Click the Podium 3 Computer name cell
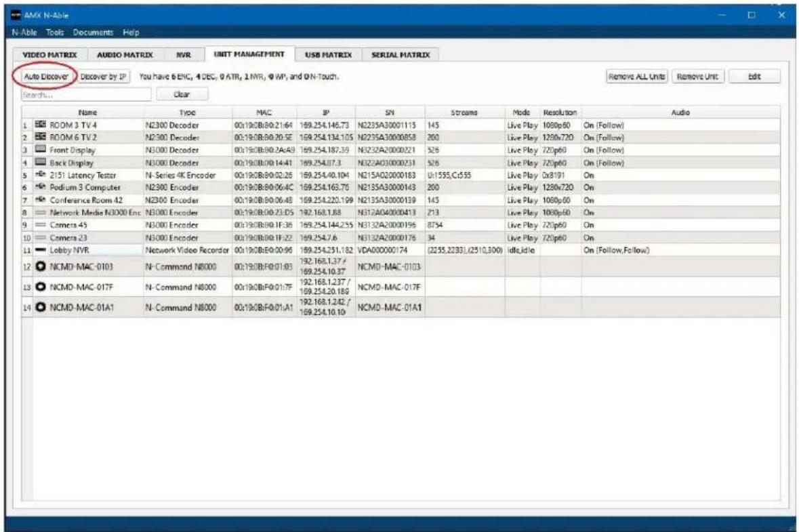 pos(88,187)
